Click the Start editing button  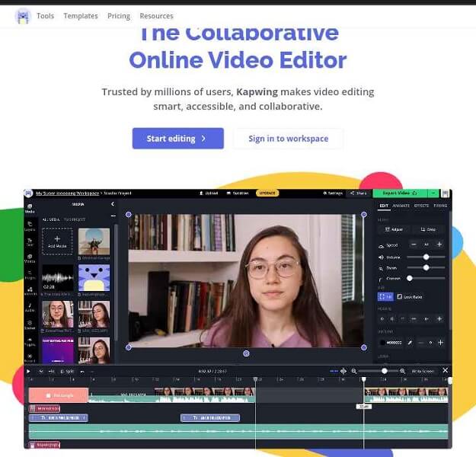(x=178, y=139)
